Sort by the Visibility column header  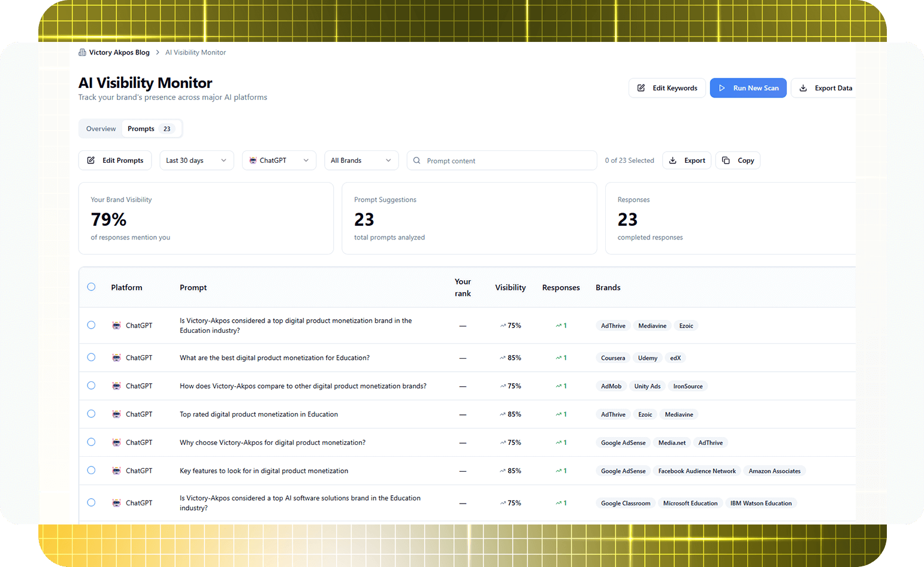(x=510, y=287)
